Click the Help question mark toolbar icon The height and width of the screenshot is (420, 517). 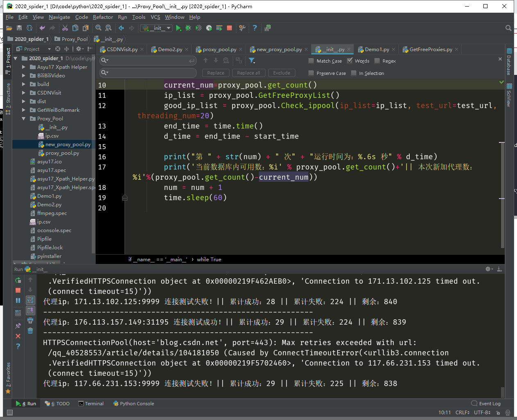(255, 28)
